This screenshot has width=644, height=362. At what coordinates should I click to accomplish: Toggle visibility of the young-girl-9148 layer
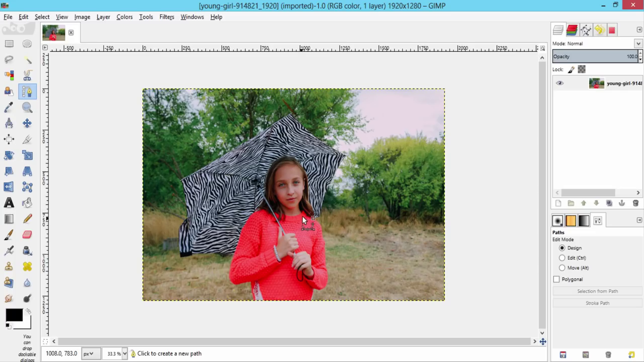point(559,83)
